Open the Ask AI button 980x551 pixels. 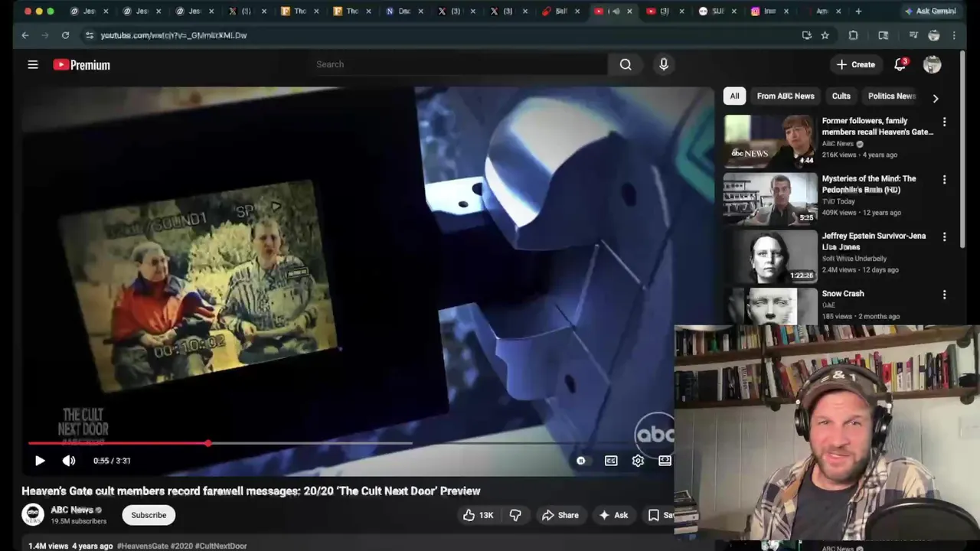click(x=613, y=515)
